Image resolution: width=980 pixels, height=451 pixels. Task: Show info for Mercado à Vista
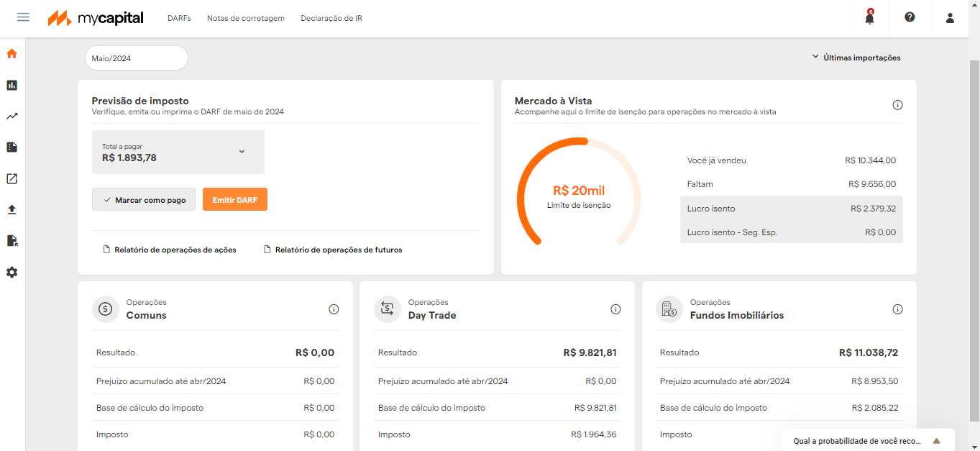[897, 105]
